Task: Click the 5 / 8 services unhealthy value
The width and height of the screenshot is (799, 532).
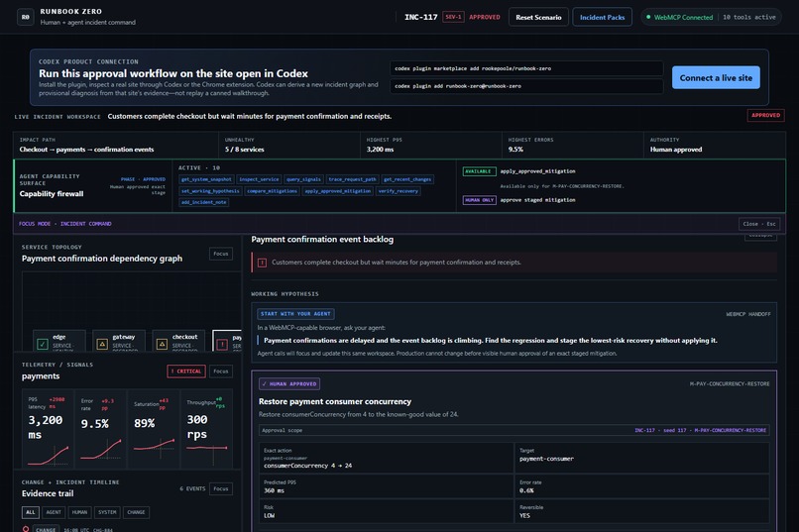Action: pos(244,150)
